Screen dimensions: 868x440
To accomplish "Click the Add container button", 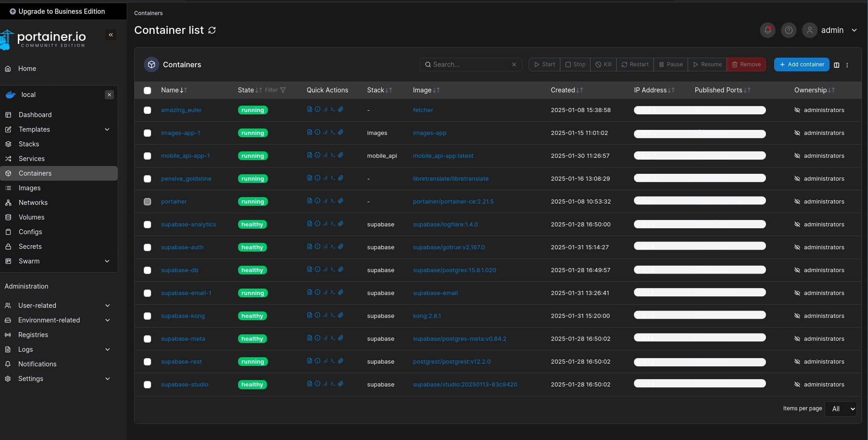I will tap(801, 64).
